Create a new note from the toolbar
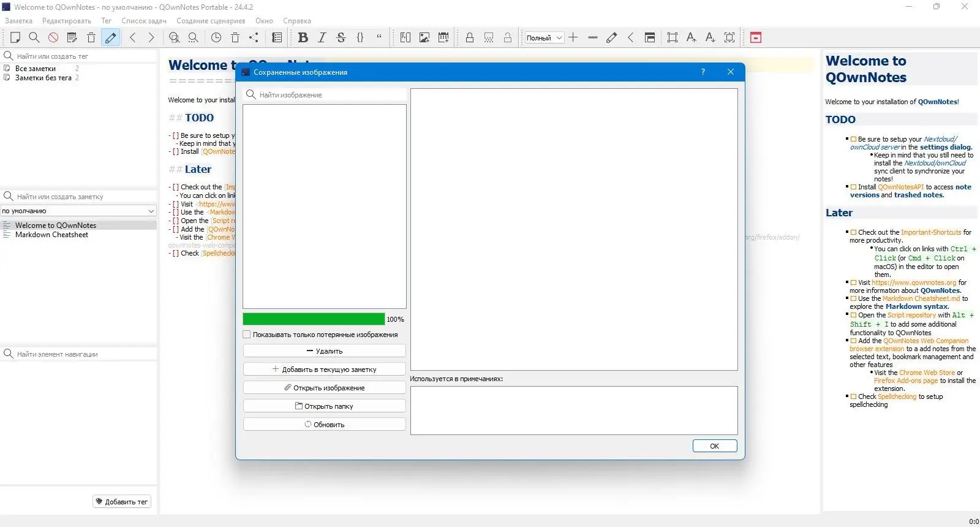This screenshot has height=527, width=980. (x=15, y=37)
